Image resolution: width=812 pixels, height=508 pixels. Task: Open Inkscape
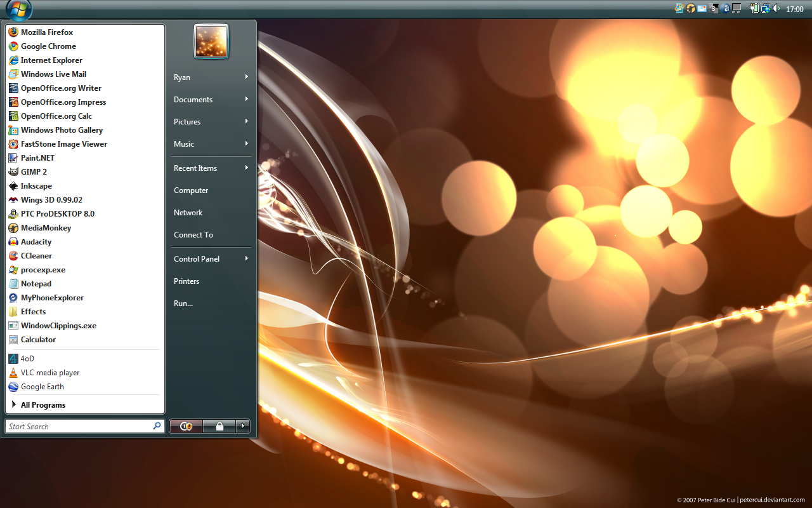tap(85, 186)
